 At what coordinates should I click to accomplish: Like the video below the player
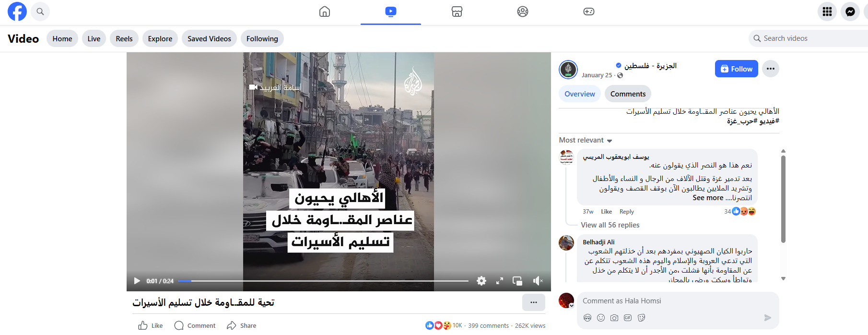coord(151,325)
